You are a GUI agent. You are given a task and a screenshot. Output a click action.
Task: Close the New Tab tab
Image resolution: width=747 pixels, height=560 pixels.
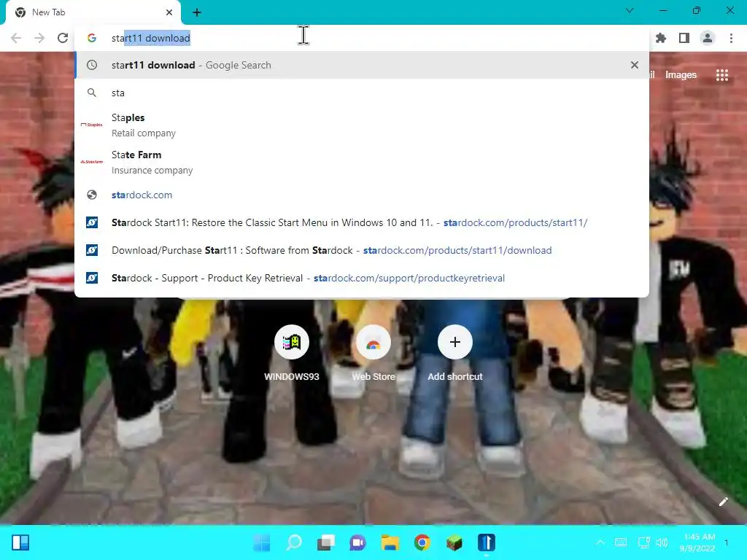tap(169, 12)
